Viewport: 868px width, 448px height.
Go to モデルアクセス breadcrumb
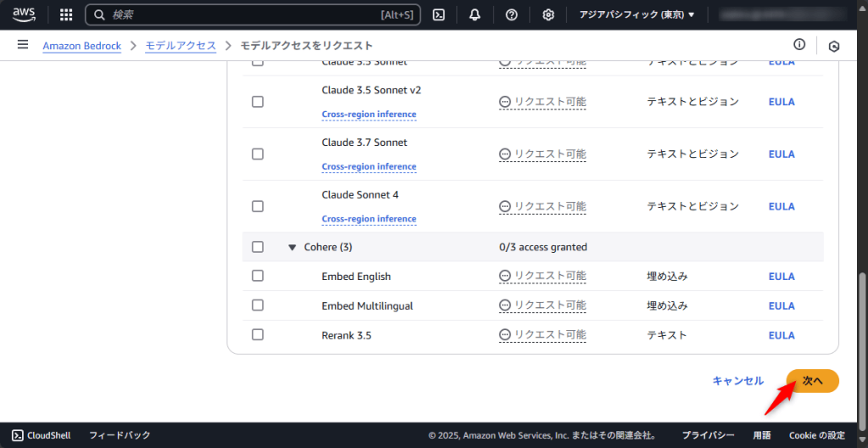click(181, 46)
